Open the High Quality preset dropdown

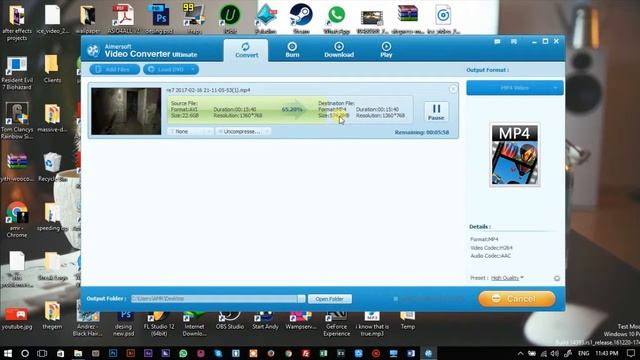click(x=507, y=278)
